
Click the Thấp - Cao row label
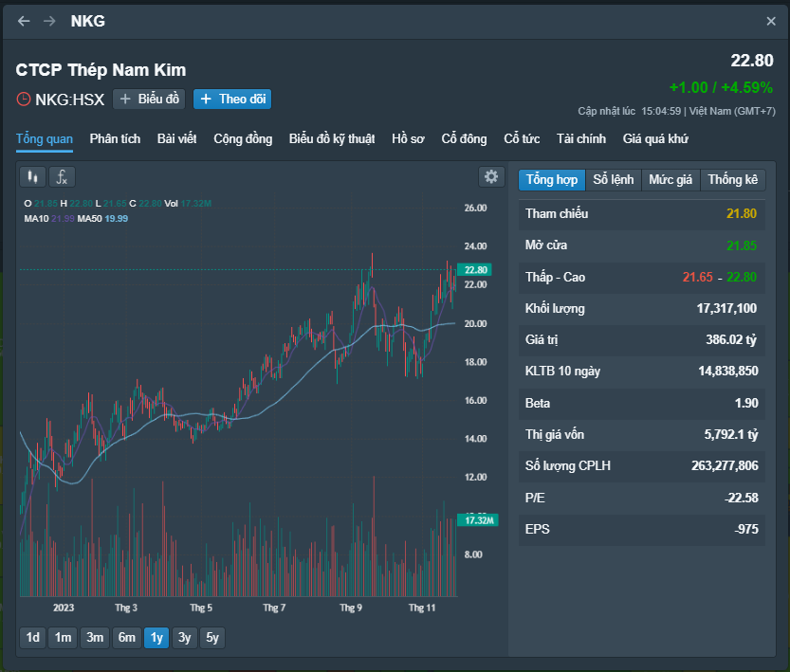tap(555, 278)
